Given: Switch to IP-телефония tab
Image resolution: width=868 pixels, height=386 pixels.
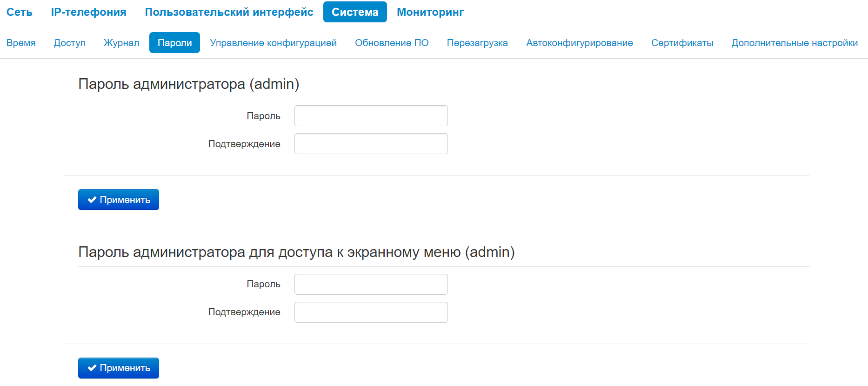Looking at the screenshot, I should coord(88,12).
